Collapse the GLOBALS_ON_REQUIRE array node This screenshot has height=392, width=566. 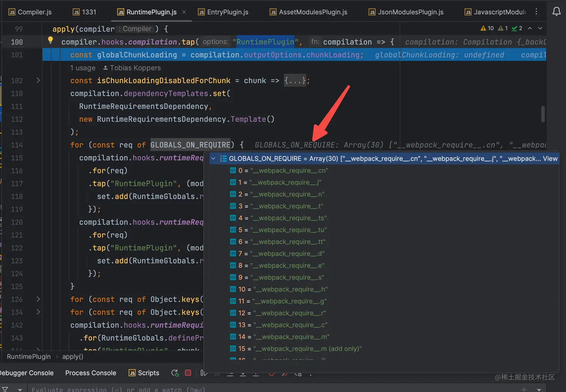click(x=213, y=159)
